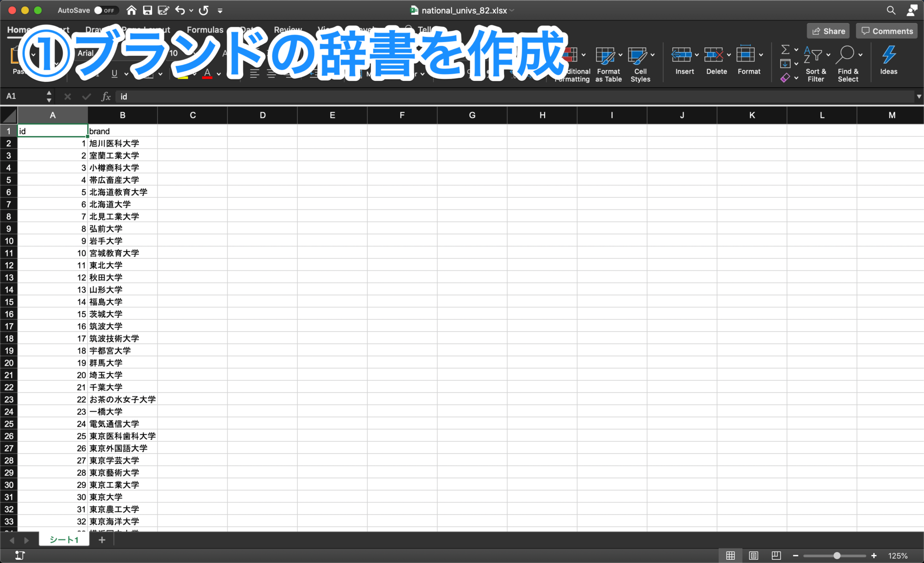Expand the Insert dropdown arrow
Viewport: 924px width, 563px height.
697,55
